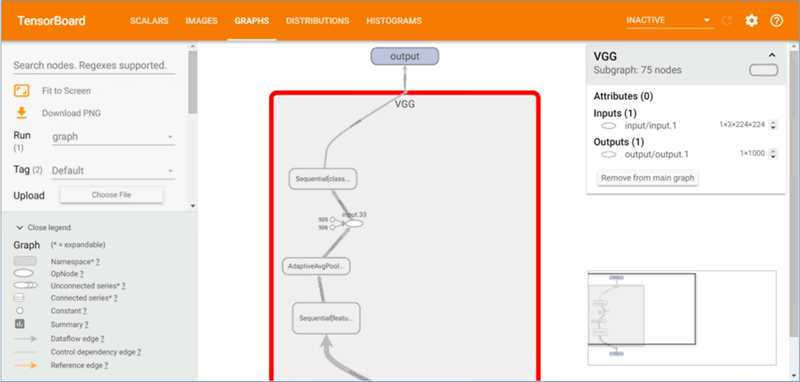Collapse the VGG info card chevron
The width and height of the screenshot is (800, 382).
click(x=772, y=55)
